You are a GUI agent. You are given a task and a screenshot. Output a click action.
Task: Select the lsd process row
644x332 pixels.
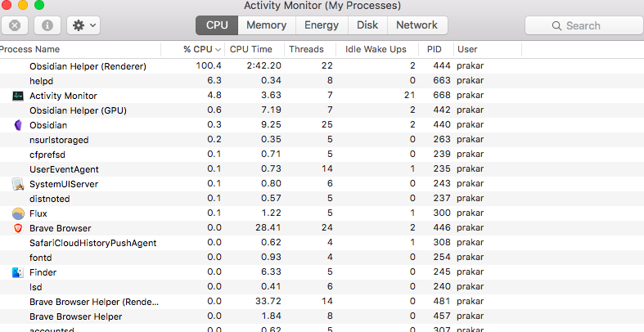pyautogui.click(x=322, y=287)
